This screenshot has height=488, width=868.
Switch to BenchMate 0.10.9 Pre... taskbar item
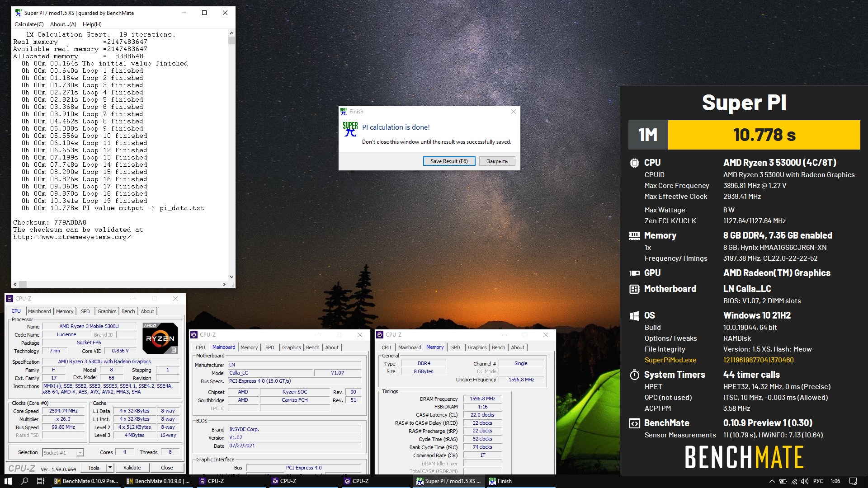click(x=86, y=481)
